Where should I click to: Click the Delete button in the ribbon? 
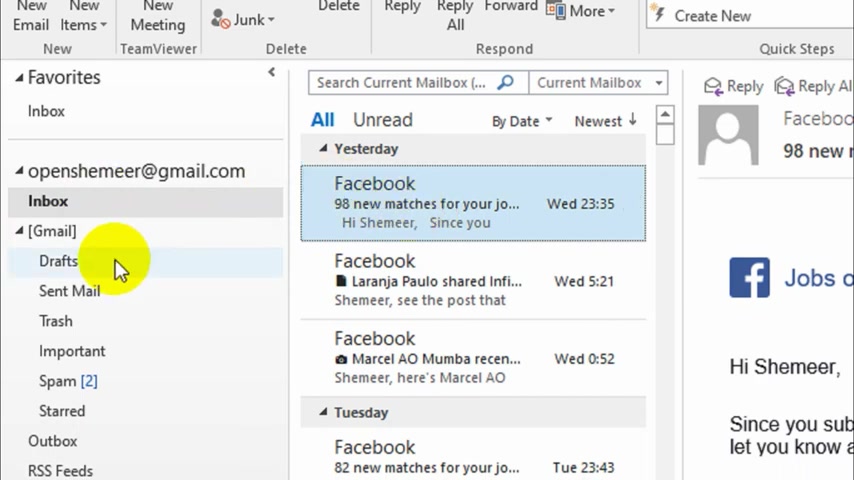(x=339, y=7)
